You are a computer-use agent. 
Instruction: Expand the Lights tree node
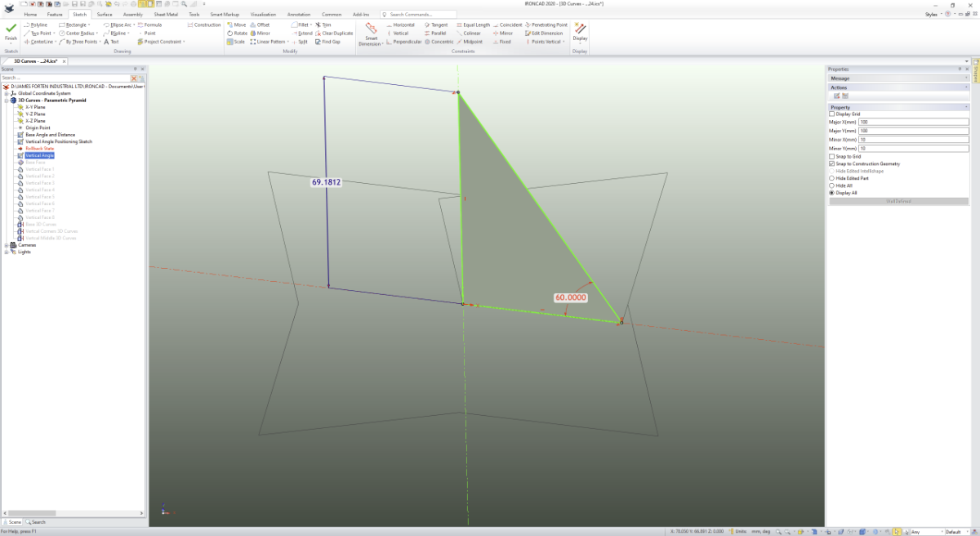(7, 251)
